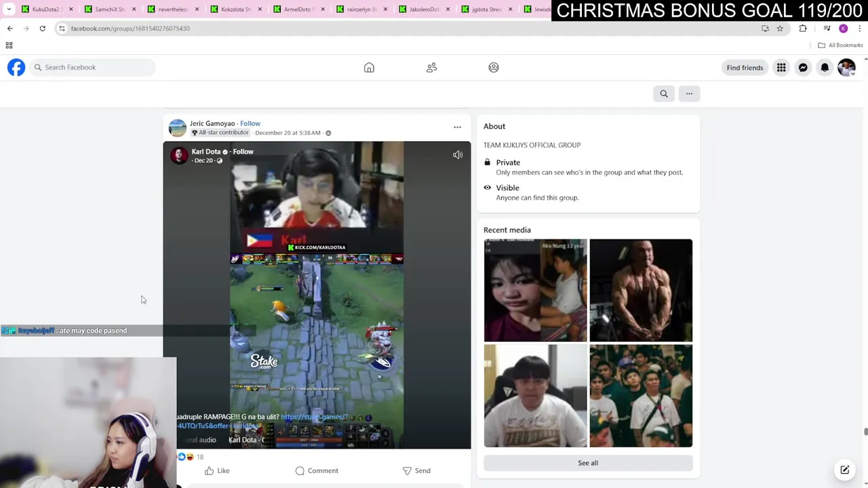Open the reactions count 18
868x488 pixels.
click(x=199, y=457)
